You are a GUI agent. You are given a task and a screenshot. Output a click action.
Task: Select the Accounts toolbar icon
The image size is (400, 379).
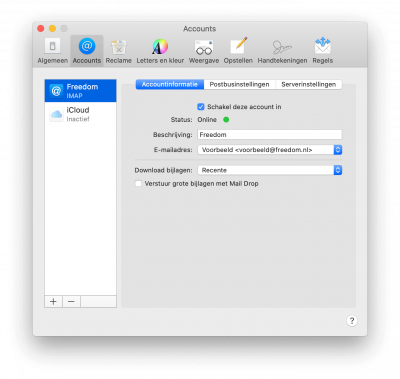(87, 51)
